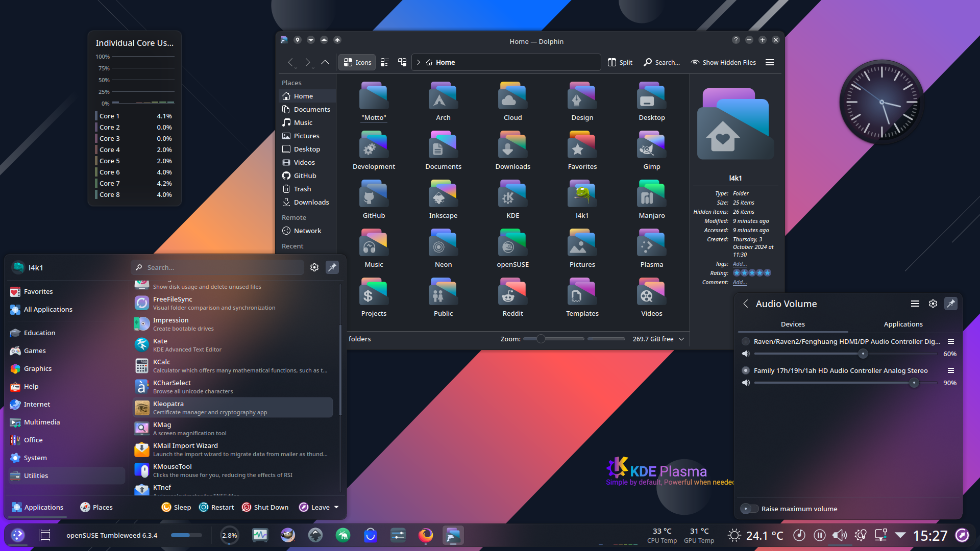Adjust Analog Stereo volume slider
This screenshot has height=551, width=980.
point(845,383)
